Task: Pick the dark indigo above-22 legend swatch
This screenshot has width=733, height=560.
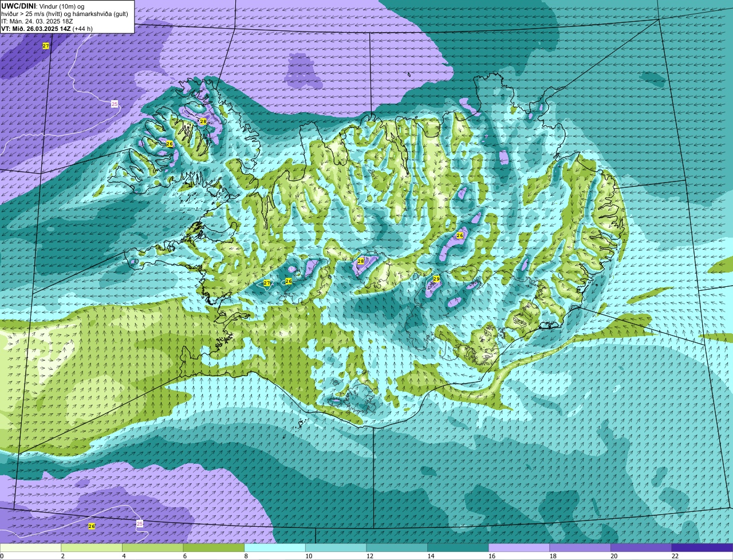Action: [703, 548]
